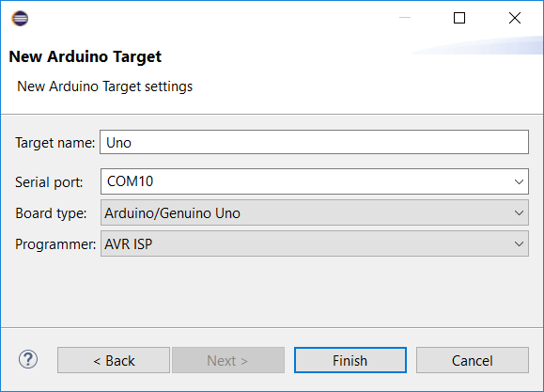Click the Eclipse icon in the title bar

tap(20, 19)
